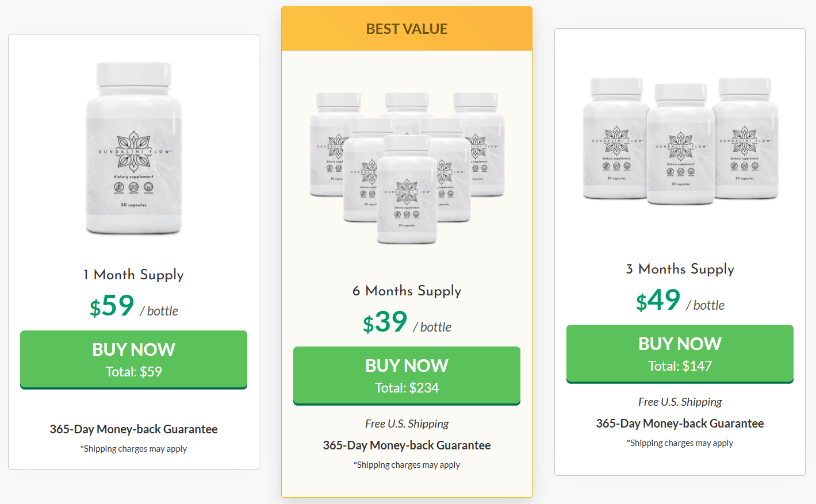816x504 pixels.
Task: Click Free U.S. Shipping under the $147 button
Action: (680, 402)
